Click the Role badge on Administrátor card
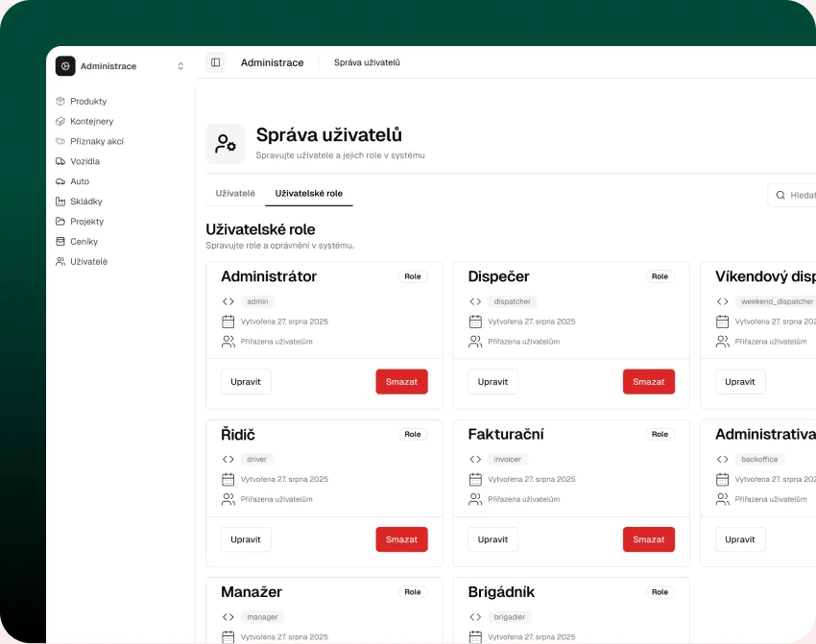The image size is (816, 644). coord(413,276)
